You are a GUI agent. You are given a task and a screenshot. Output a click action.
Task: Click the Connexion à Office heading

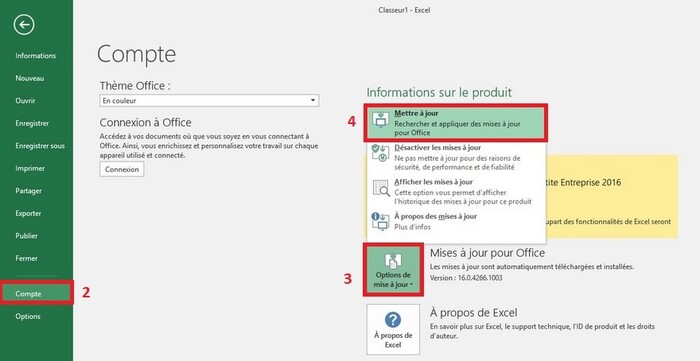tap(146, 122)
